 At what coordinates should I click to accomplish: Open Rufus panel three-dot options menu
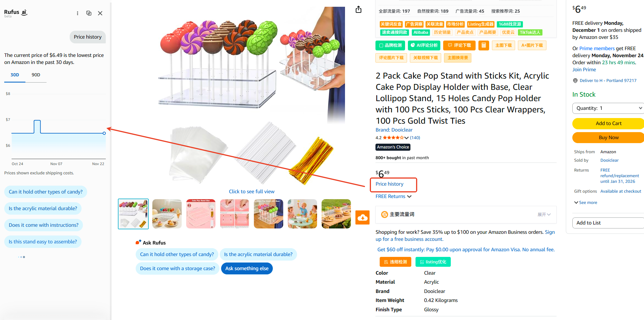[78, 13]
